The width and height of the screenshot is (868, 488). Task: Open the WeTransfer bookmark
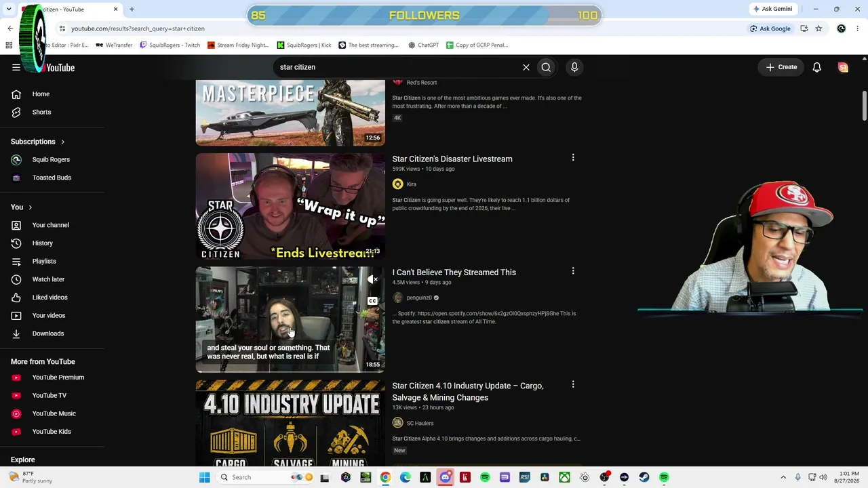pyautogui.click(x=114, y=45)
